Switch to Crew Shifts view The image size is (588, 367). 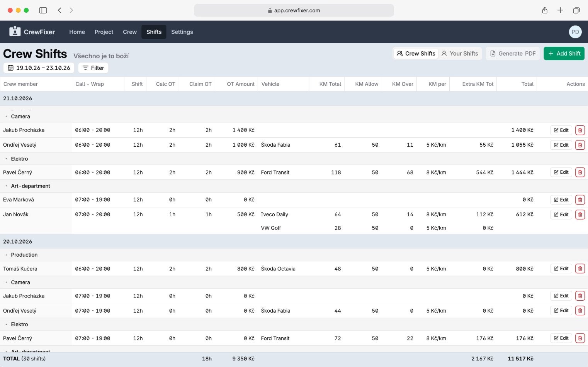point(416,54)
